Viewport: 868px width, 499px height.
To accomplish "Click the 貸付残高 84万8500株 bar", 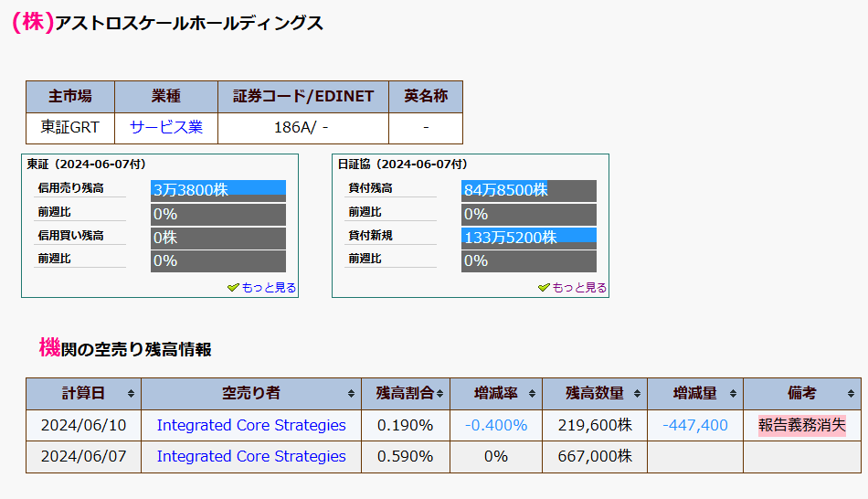I will click(529, 190).
